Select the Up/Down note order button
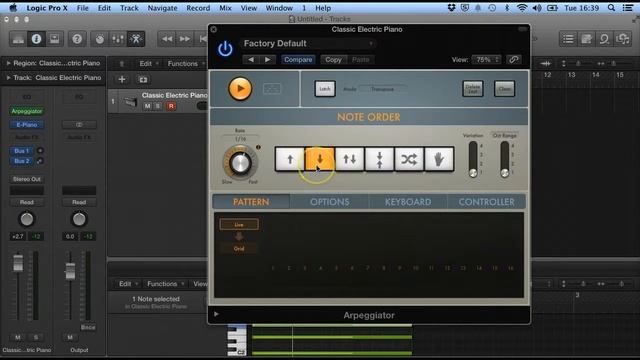Image resolution: width=640 pixels, height=360 pixels. click(349, 159)
